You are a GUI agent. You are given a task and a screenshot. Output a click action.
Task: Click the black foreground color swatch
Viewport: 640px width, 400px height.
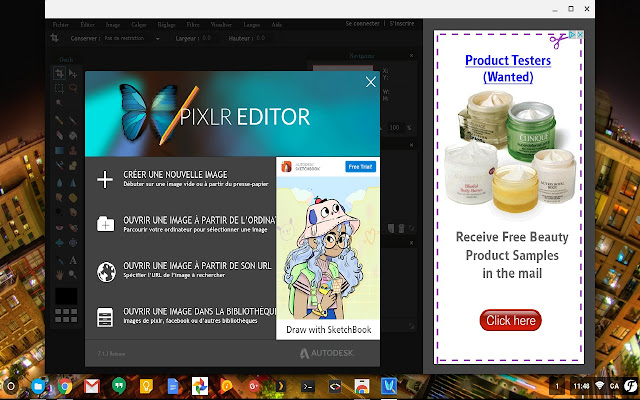[66, 296]
